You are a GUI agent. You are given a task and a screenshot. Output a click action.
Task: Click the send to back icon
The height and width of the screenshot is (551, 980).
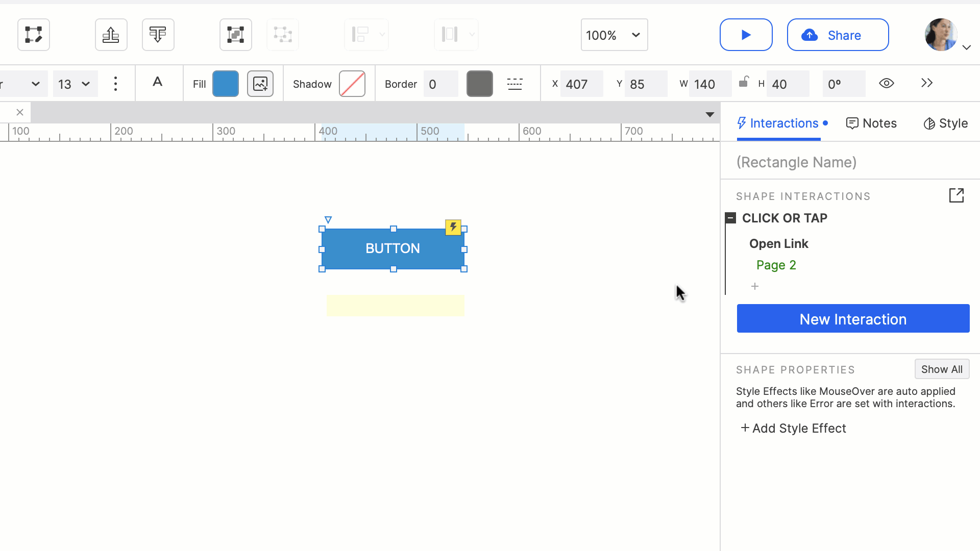click(158, 35)
